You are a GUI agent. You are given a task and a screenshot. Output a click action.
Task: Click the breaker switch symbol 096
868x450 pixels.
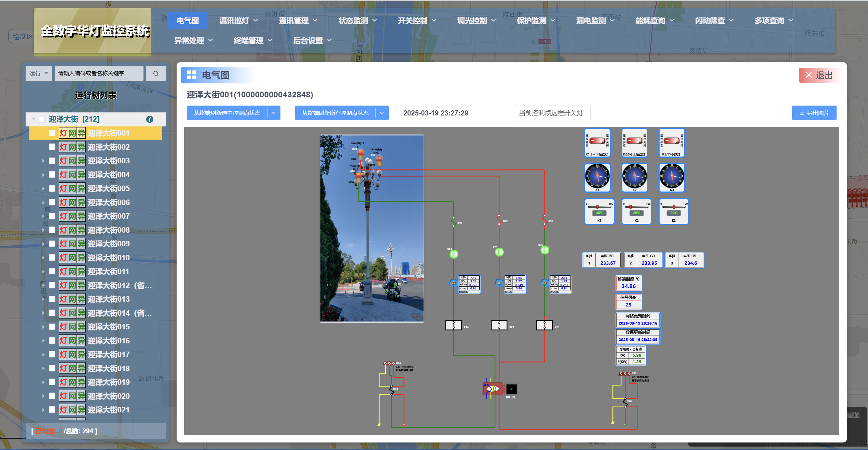tap(545, 220)
